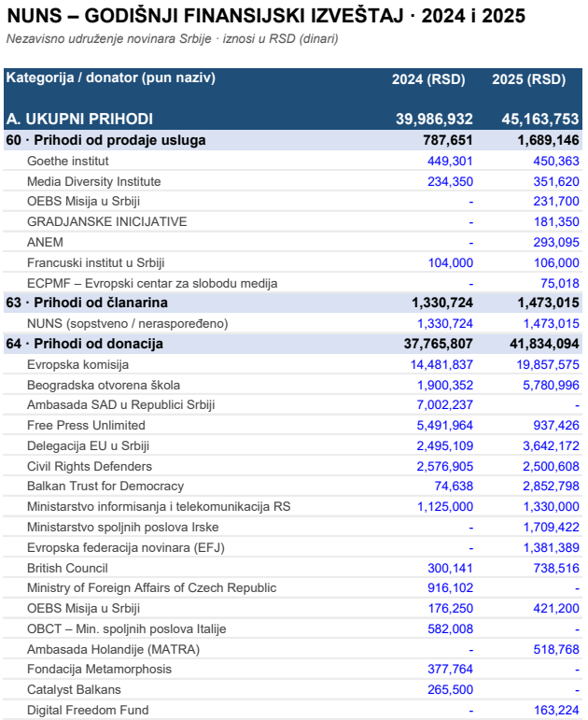Click the 787,651 subtotal cell
Screen dimensions: 588x720
448,140
